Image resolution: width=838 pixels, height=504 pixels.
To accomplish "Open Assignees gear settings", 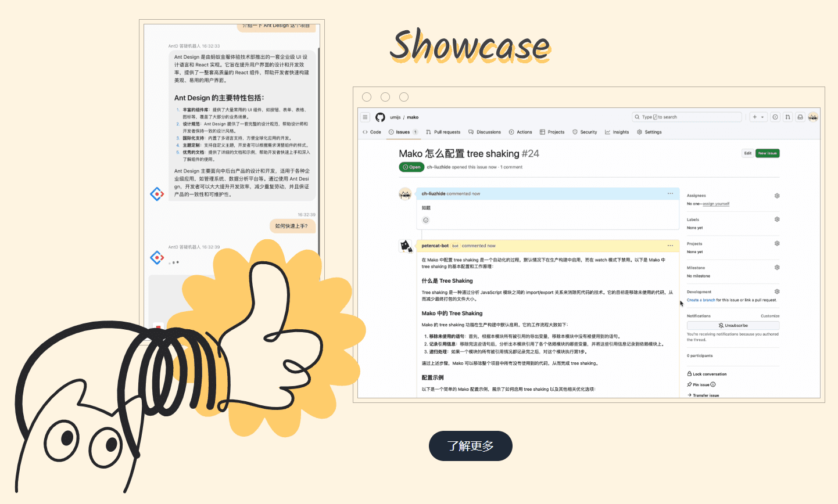I will click(777, 196).
